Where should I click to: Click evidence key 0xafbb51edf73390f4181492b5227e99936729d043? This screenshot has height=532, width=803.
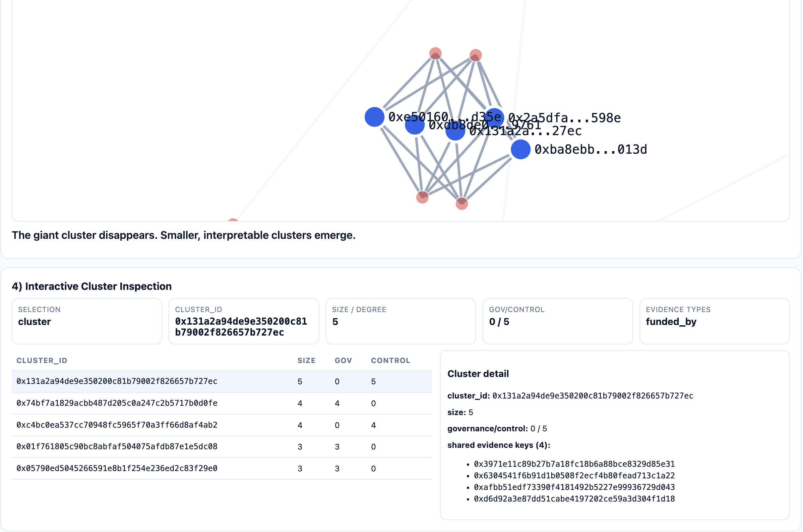(x=574, y=487)
